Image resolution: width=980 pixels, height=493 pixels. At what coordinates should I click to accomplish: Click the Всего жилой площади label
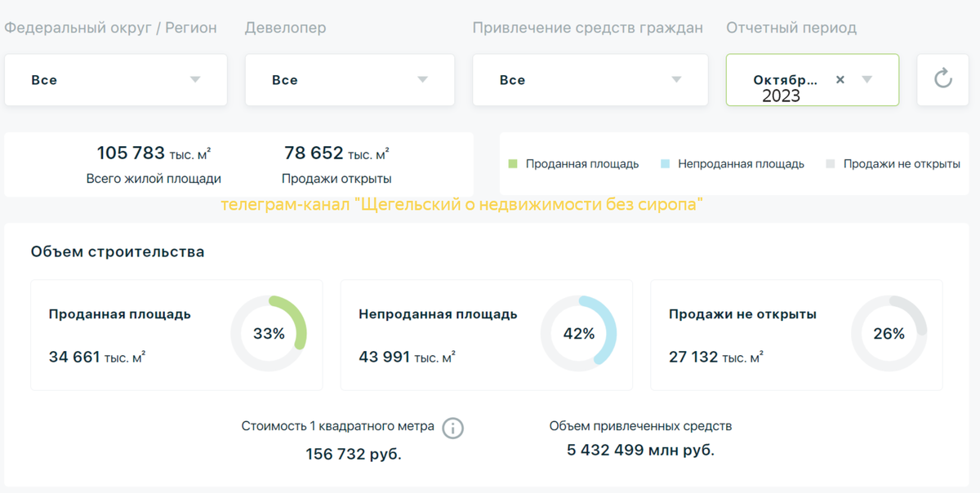pos(154,179)
